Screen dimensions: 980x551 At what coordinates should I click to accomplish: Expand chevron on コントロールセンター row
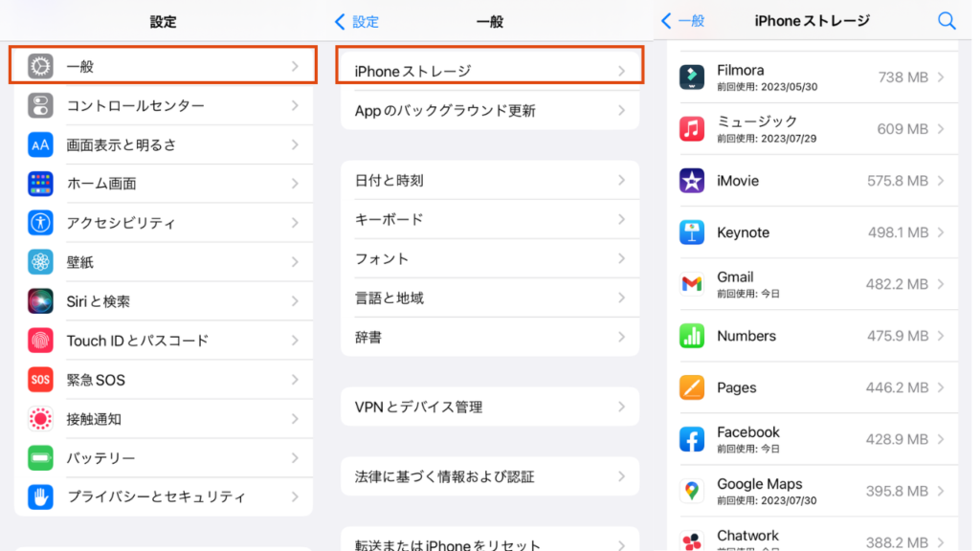(296, 105)
